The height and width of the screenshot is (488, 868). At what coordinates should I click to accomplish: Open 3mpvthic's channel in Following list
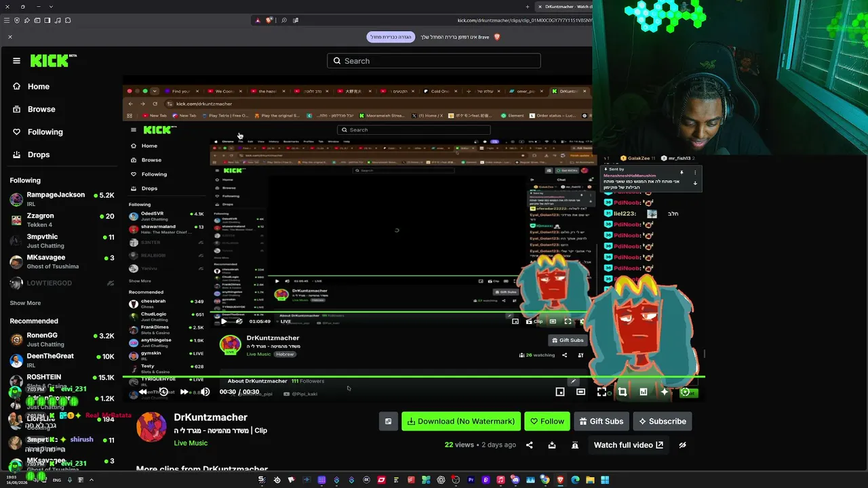point(61,241)
